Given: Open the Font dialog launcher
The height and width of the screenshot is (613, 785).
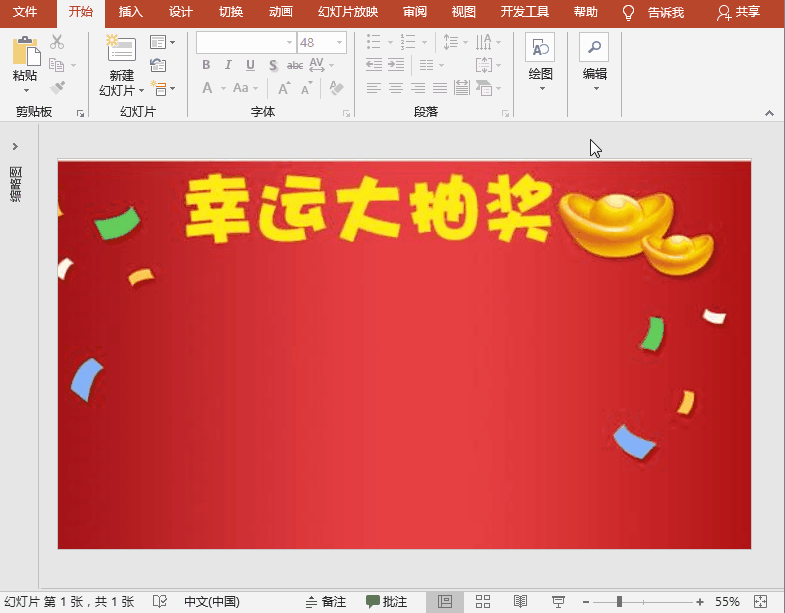Looking at the screenshot, I should point(346,114).
